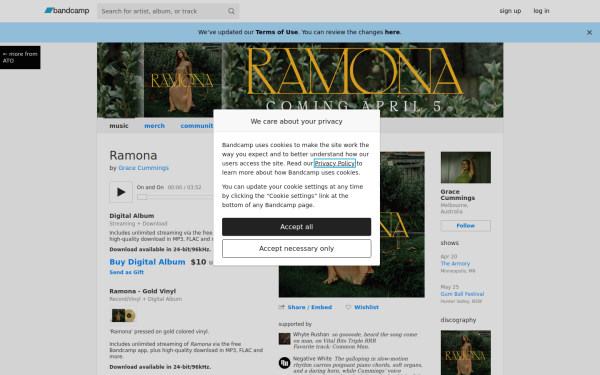The width and height of the screenshot is (600, 375).
Task: Close the Terms of Use banner
Action: click(589, 33)
